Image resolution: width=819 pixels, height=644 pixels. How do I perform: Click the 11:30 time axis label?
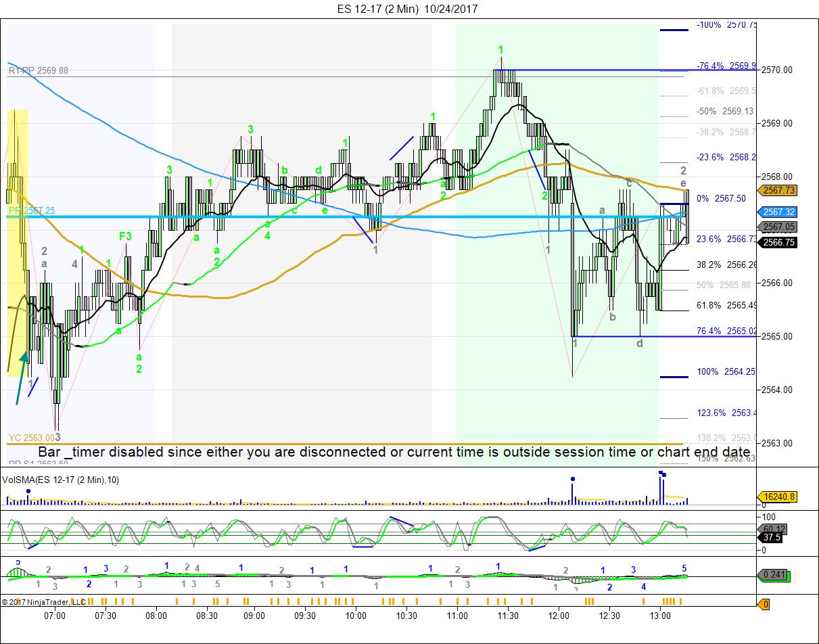[x=508, y=616]
